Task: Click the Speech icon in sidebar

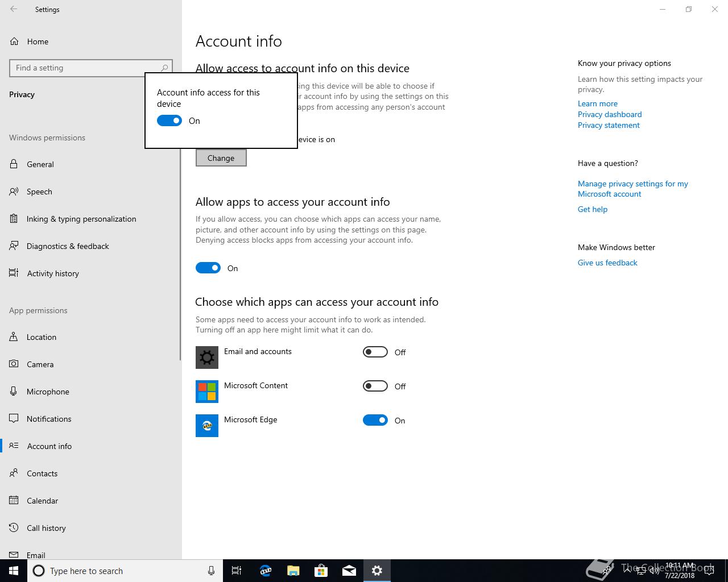Action: (x=14, y=192)
